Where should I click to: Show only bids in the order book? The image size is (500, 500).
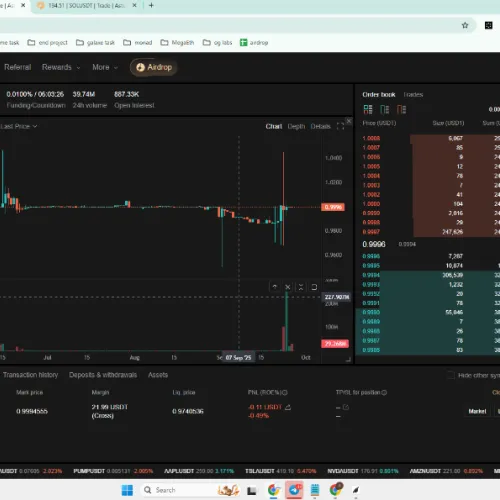pos(385,109)
